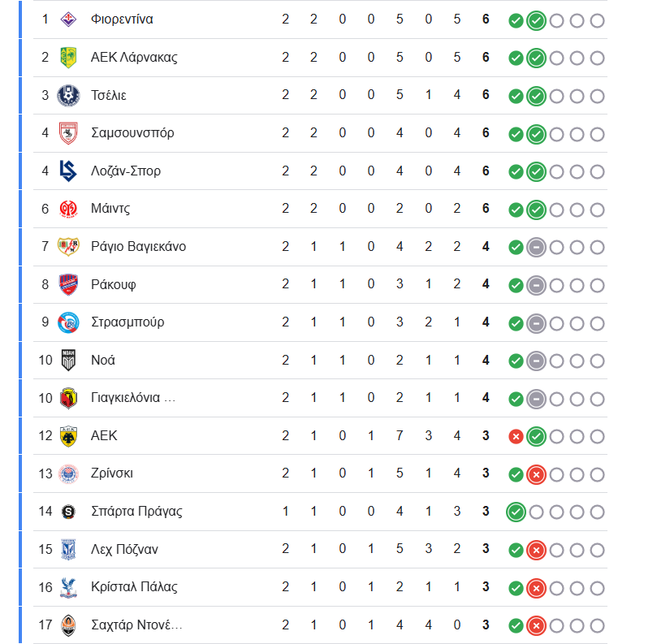Click the AEK Larnaca club crest
657x644 pixels.
pyautogui.click(x=68, y=58)
